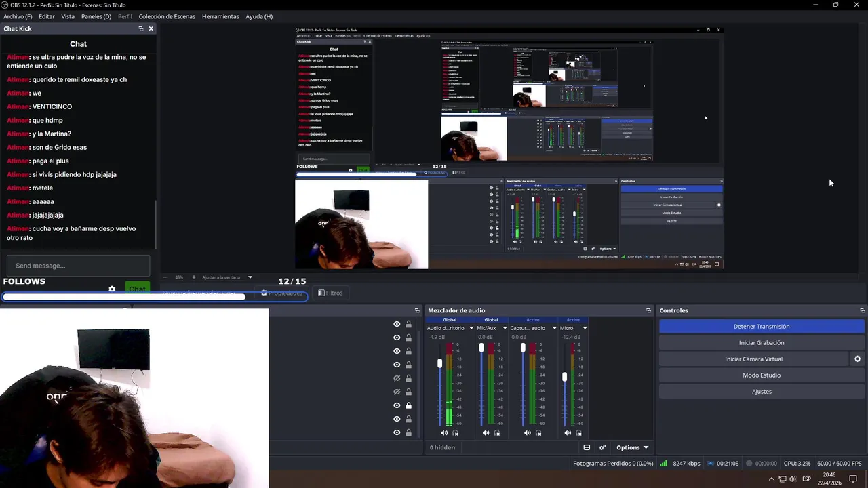Open Filtros for the source

click(330, 293)
